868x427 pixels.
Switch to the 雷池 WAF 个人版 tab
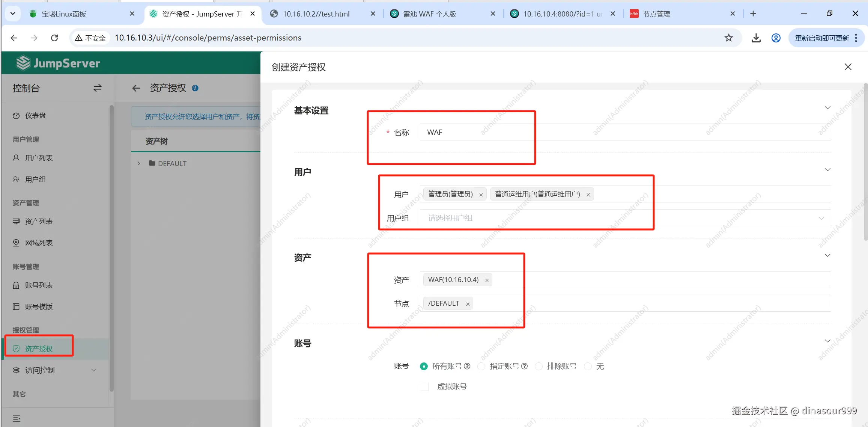[429, 14]
